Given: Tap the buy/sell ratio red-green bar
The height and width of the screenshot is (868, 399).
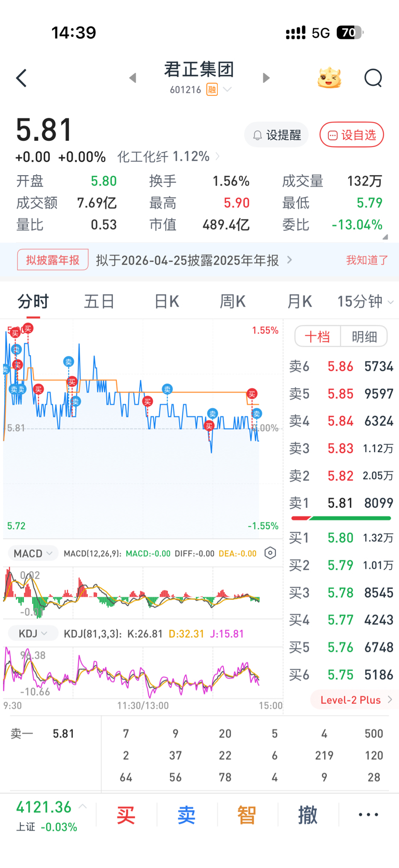Looking at the screenshot, I should (341, 518).
